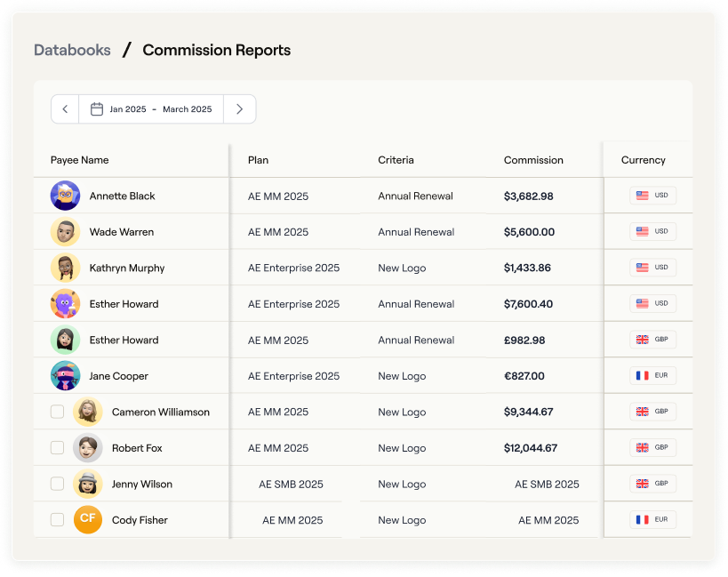The width and height of the screenshot is (728, 577).
Task: Click AE Enterprise 2025 plan for Kathryn Murphy
Action: point(294,268)
